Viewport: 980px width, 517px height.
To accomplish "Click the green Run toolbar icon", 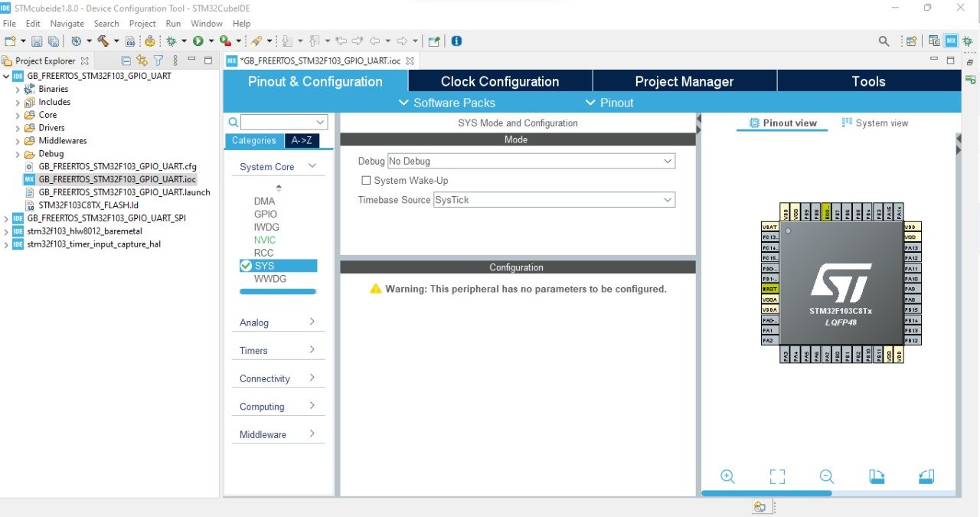I will (x=198, y=41).
